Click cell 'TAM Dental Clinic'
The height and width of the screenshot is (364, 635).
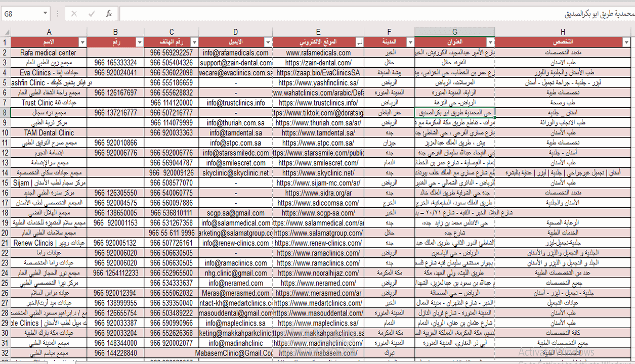pos(49,133)
